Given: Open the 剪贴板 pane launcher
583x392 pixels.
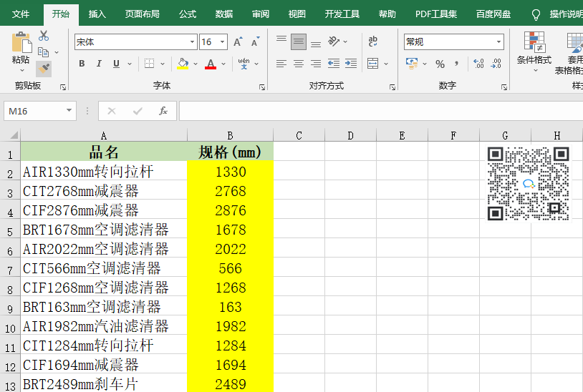Looking at the screenshot, I should pyautogui.click(x=63, y=87).
